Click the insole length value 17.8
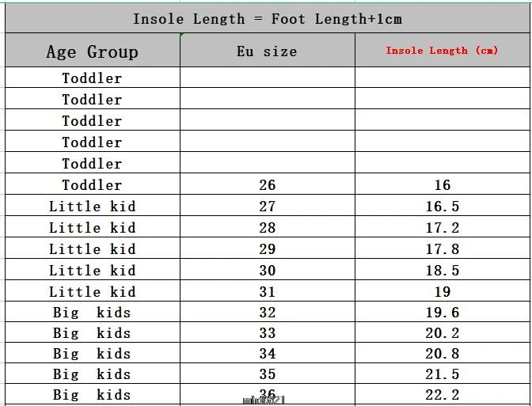This screenshot has width=532, height=406. click(442, 249)
